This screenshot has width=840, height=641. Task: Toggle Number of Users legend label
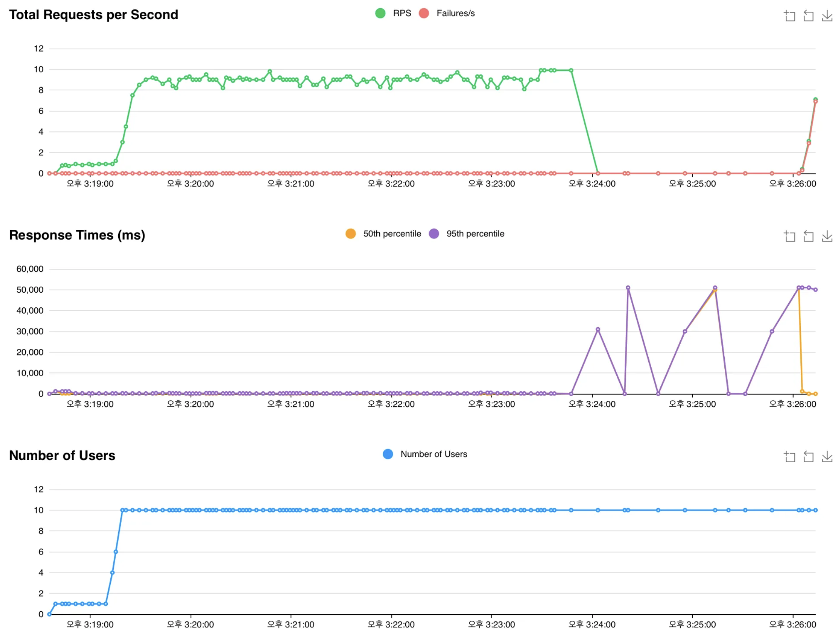434,454
